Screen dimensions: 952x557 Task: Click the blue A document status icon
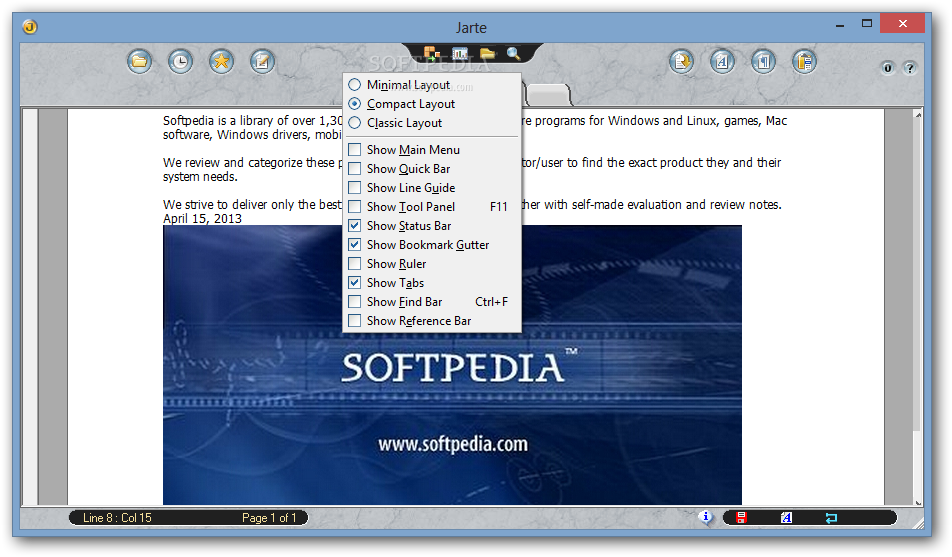tap(786, 518)
